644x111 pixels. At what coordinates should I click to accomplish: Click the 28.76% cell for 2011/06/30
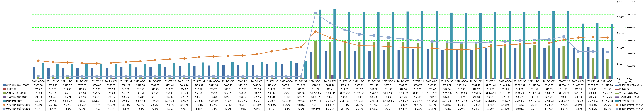pos(38,105)
